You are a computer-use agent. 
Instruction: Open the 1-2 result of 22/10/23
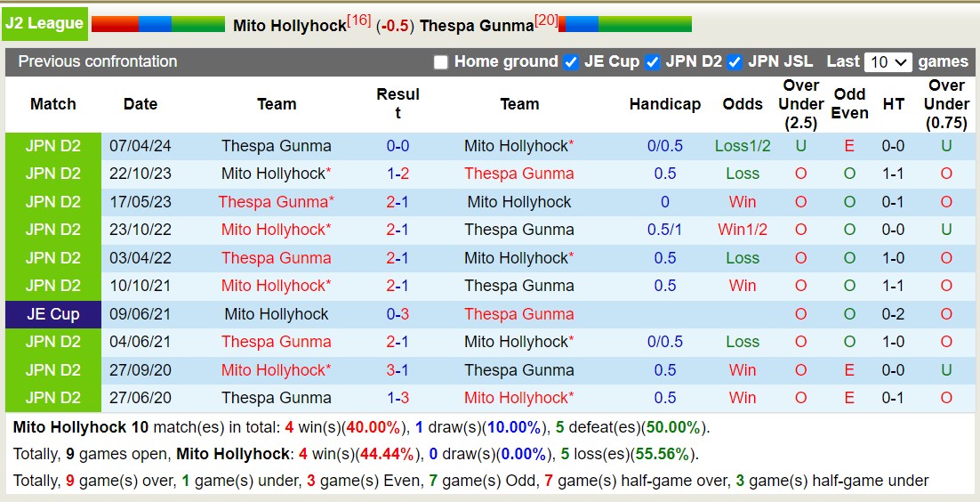coord(398,174)
